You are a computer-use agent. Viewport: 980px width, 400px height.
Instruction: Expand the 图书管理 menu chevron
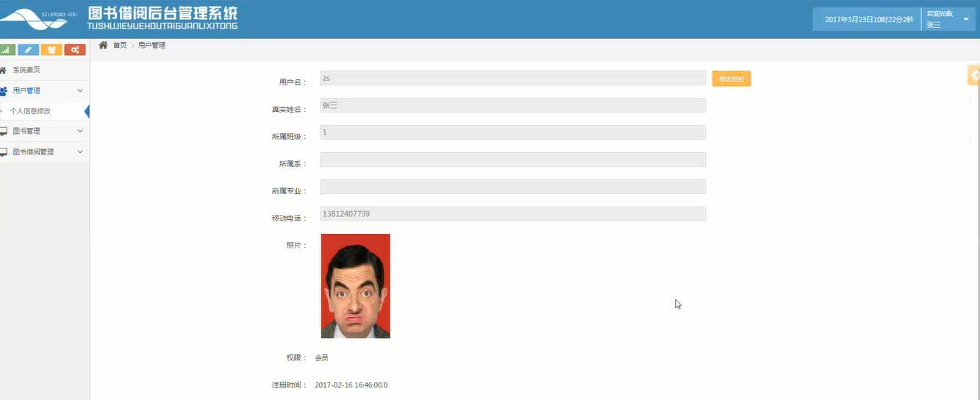click(x=80, y=131)
